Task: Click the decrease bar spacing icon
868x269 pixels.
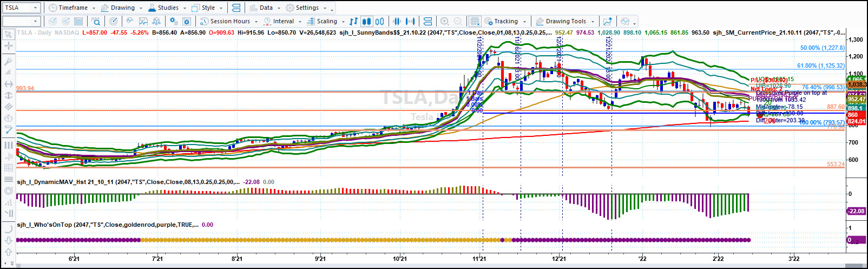Action: [397, 21]
